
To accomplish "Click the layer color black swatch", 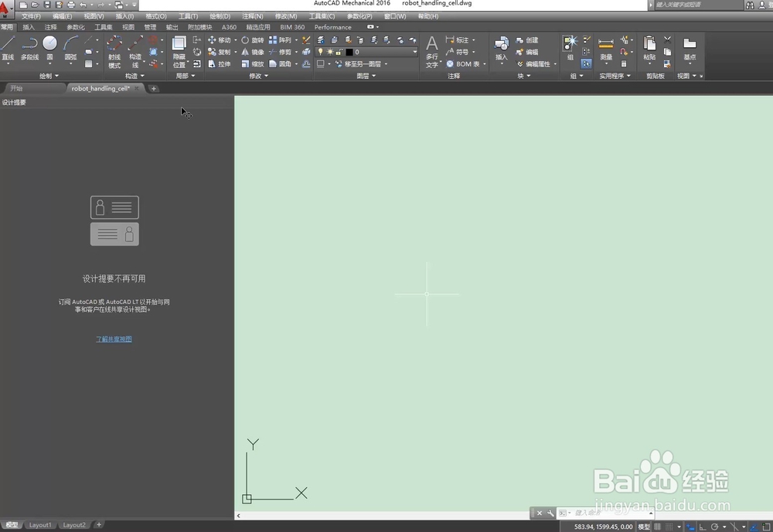I will tap(349, 52).
